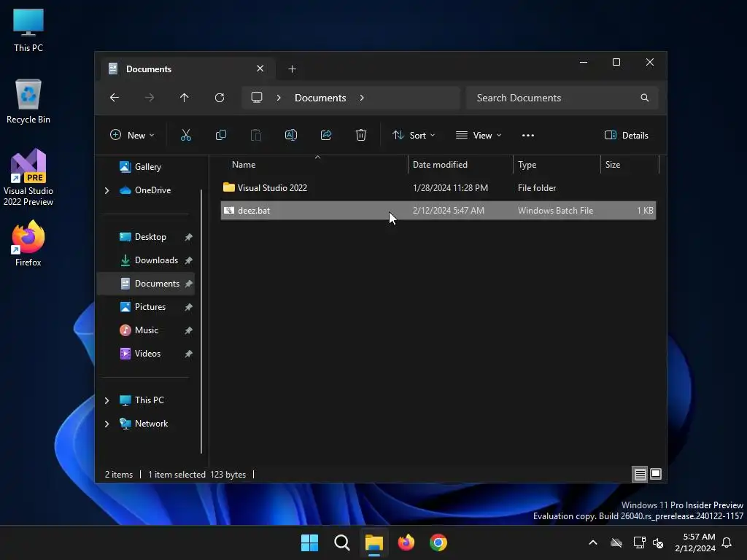Click the network tray icon

639,542
